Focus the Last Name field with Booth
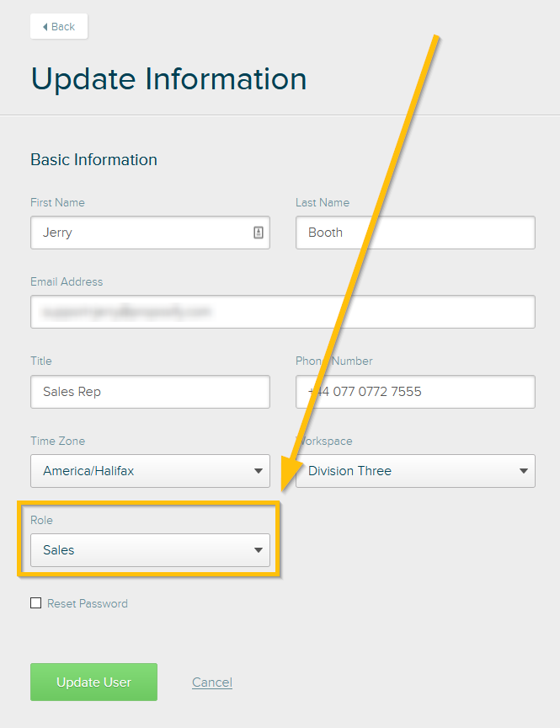Viewport: 560px width, 728px height. (x=416, y=233)
